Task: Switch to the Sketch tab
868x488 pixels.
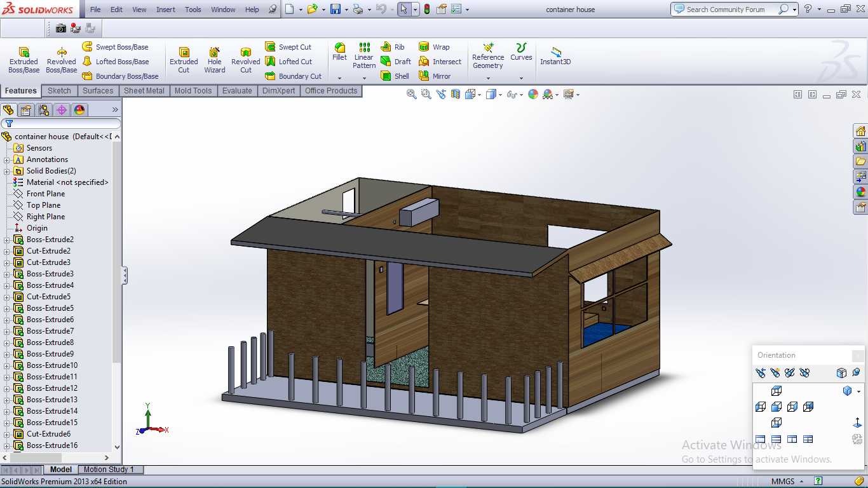Action: point(59,91)
